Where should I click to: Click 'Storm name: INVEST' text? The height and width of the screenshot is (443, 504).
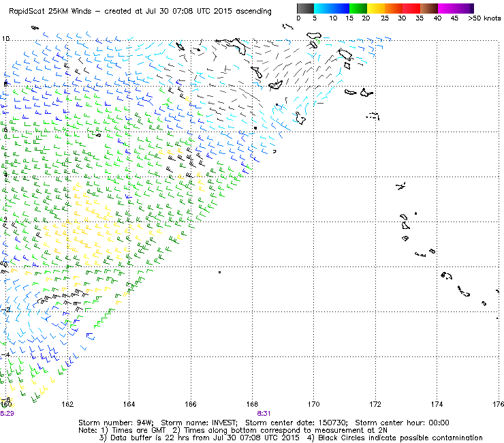(x=199, y=423)
